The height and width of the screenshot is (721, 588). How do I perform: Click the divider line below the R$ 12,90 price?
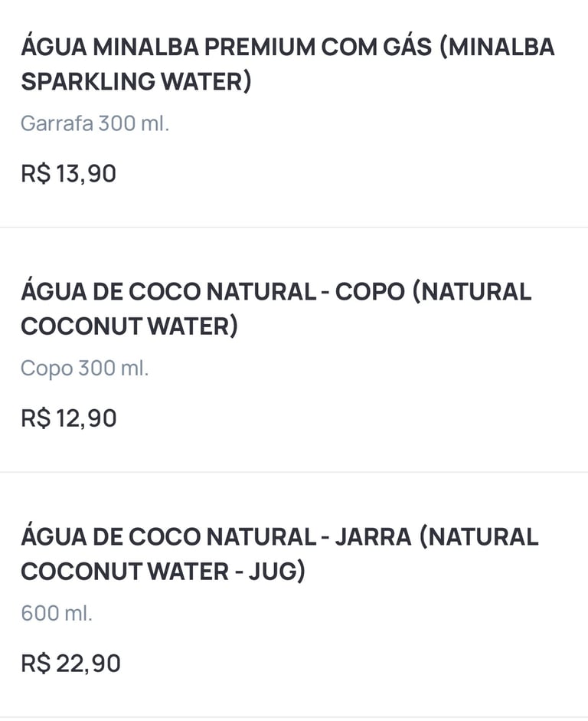(x=294, y=472)
